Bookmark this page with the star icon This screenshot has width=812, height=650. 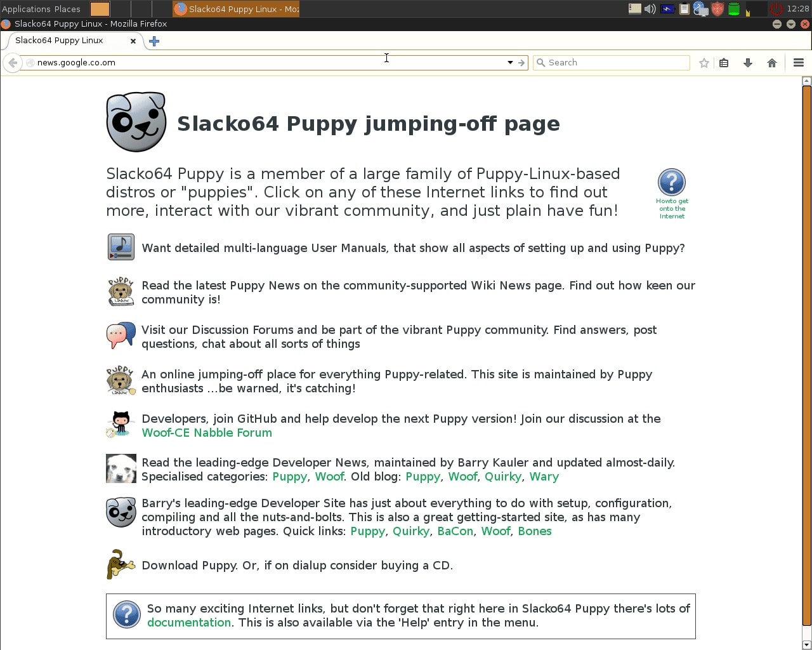click(704, 62)
